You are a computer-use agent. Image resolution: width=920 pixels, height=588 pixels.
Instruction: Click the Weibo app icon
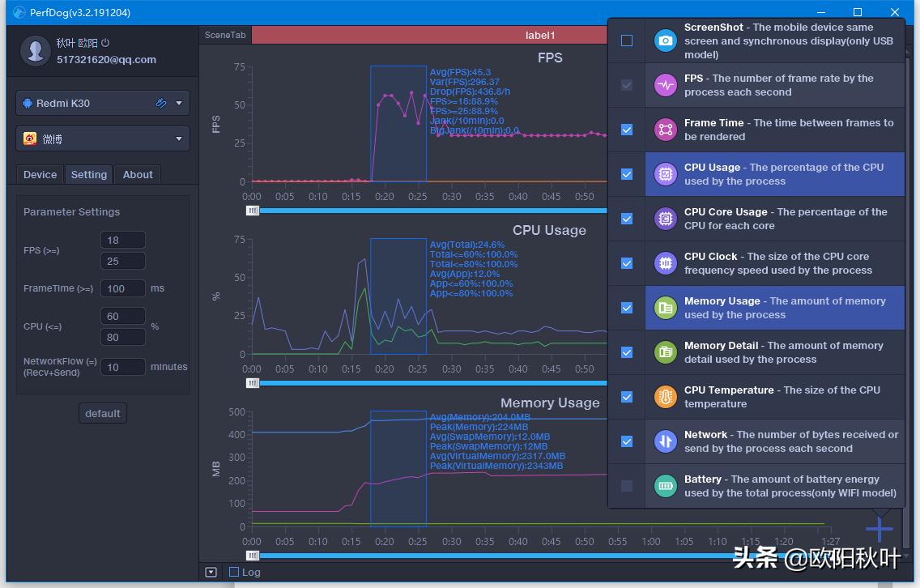click(30, 138)
